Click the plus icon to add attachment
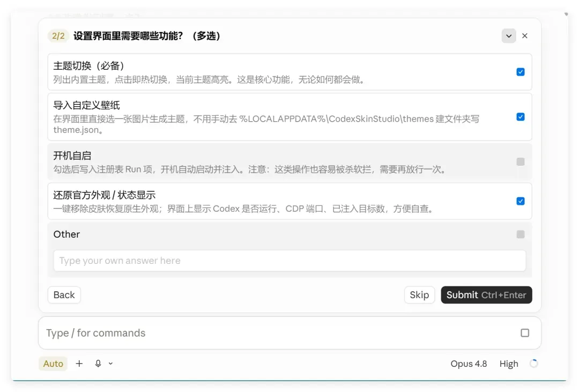Screen dimensions: 579x392 coord(79,364)
